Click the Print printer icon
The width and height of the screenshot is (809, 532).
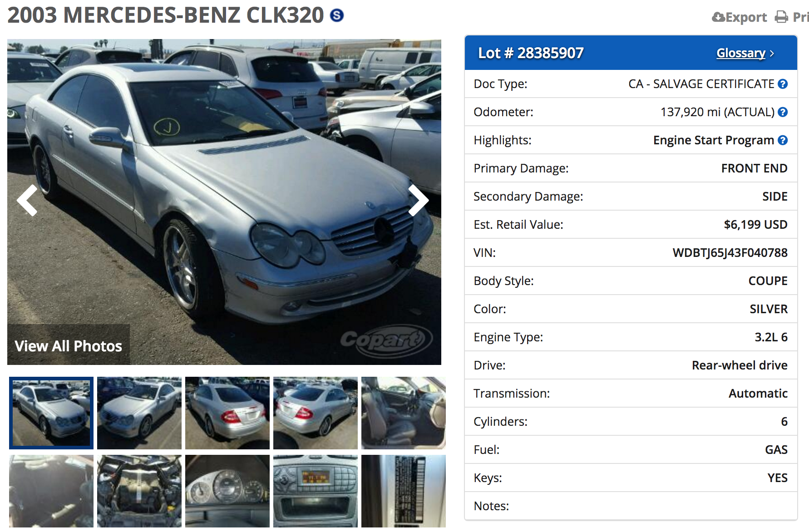point(781,17)
